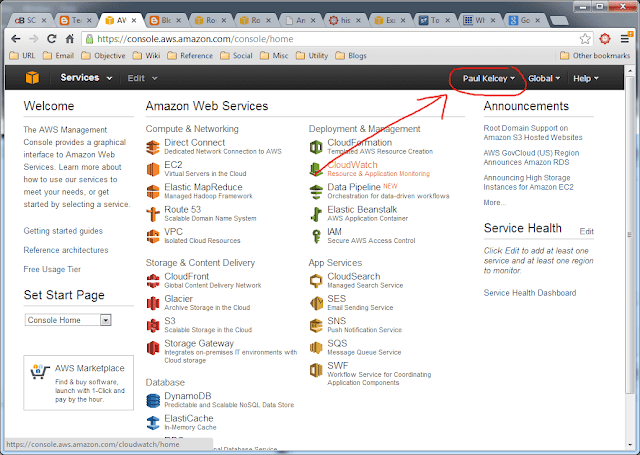Click More under Announcements
The image size is (640, 455).
495,202
